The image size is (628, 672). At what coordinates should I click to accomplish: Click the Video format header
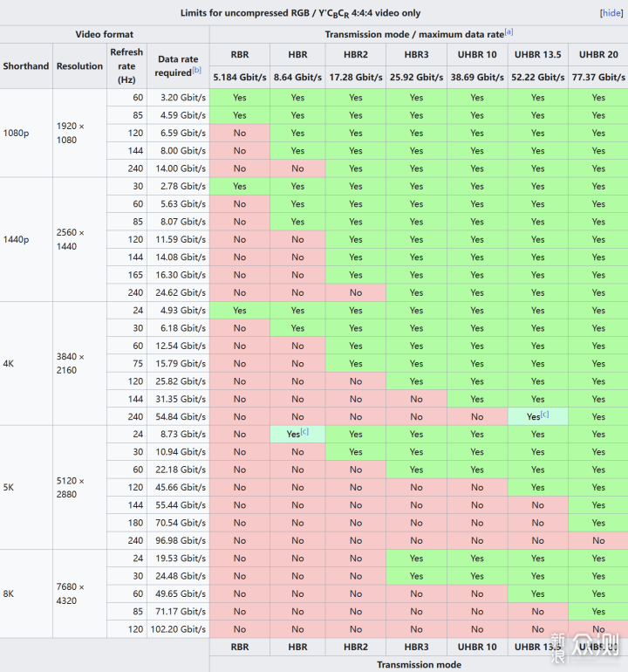click(105, 34)
